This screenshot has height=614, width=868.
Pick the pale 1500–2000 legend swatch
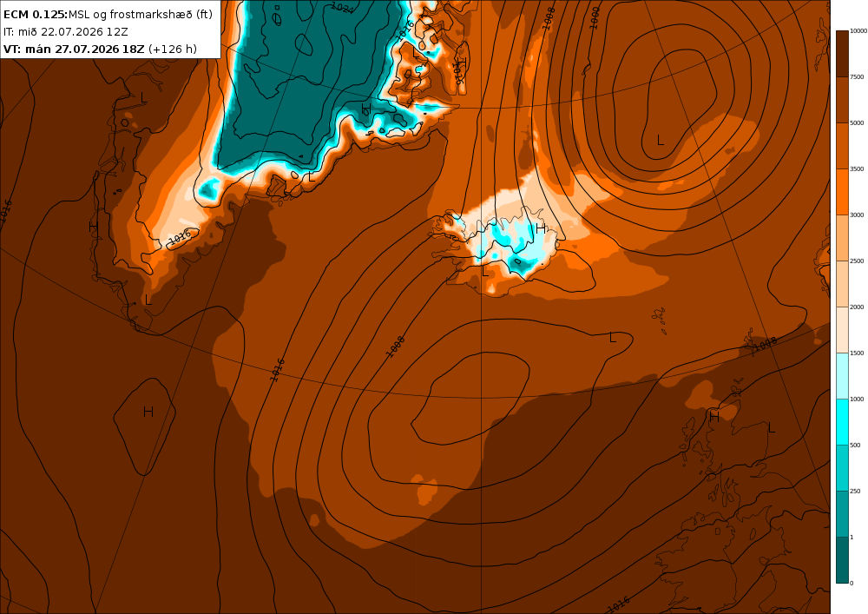pyautogui.click(x=842, y=329)
